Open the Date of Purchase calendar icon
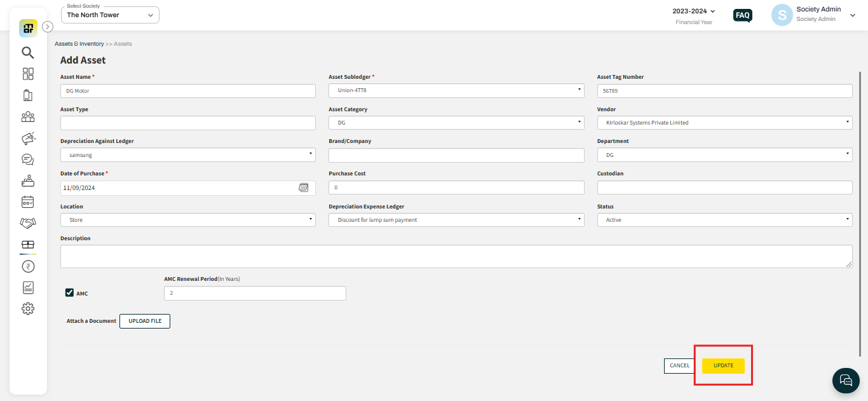Image resolution: width=868 pixels, height=401 pixels. 304,187
